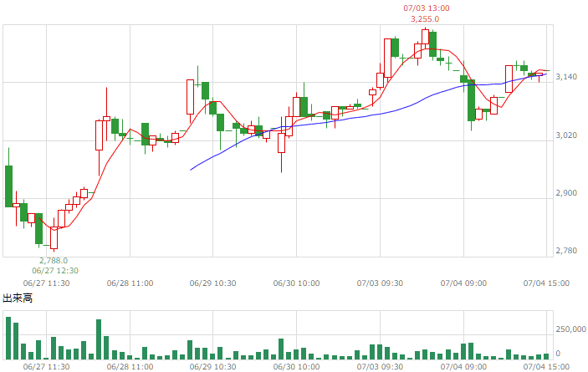Click 06/29 10:30 on price chart axis

[213, 283]
